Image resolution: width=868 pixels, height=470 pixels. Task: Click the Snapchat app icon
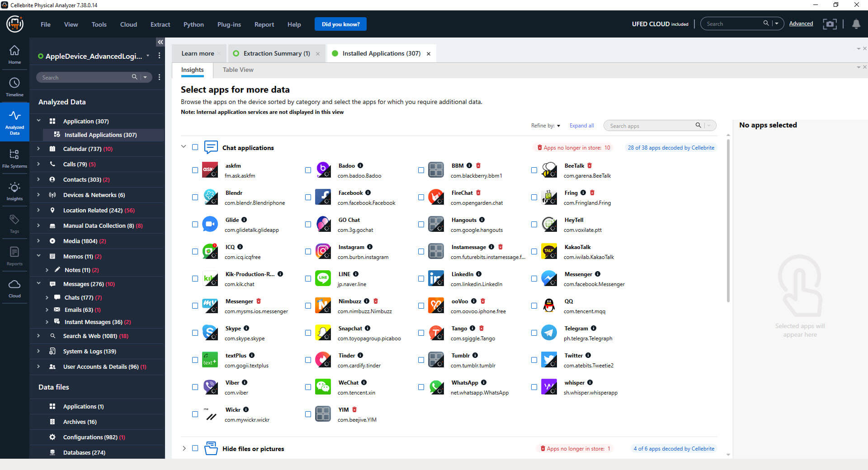(x=323, y=333)
